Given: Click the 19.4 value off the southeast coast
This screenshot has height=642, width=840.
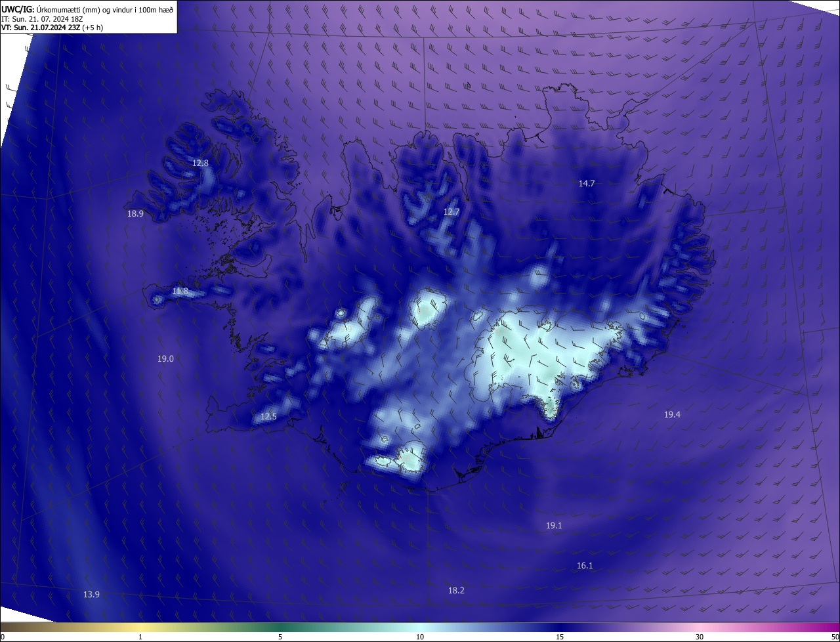Looking at the screenshot, I should [x=672, y=414].
